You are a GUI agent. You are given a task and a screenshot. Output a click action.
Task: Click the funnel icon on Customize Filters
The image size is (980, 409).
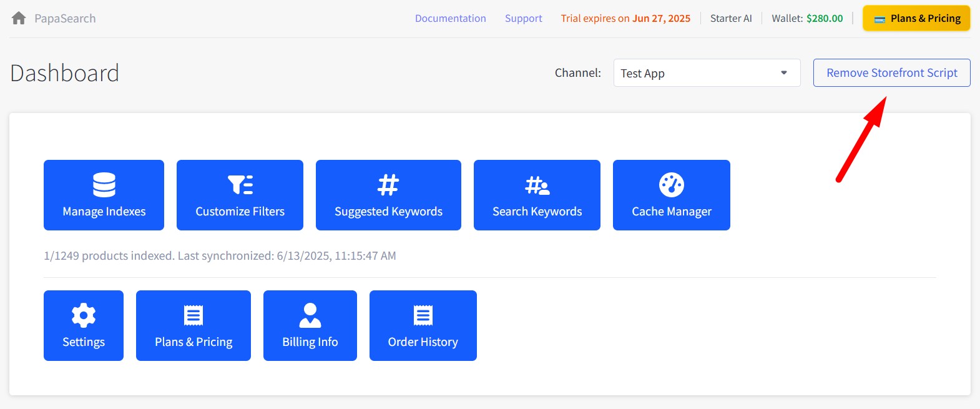click(x=240, y=185)
